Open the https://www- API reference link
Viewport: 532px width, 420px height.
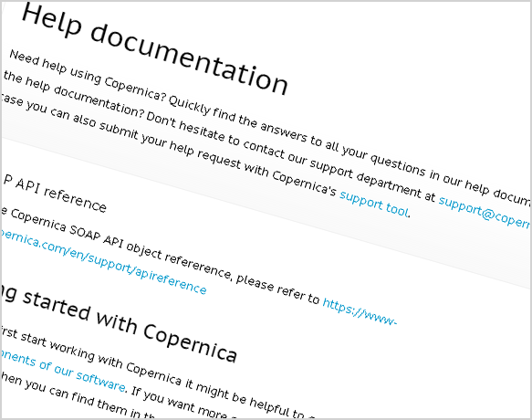point(359,311)
